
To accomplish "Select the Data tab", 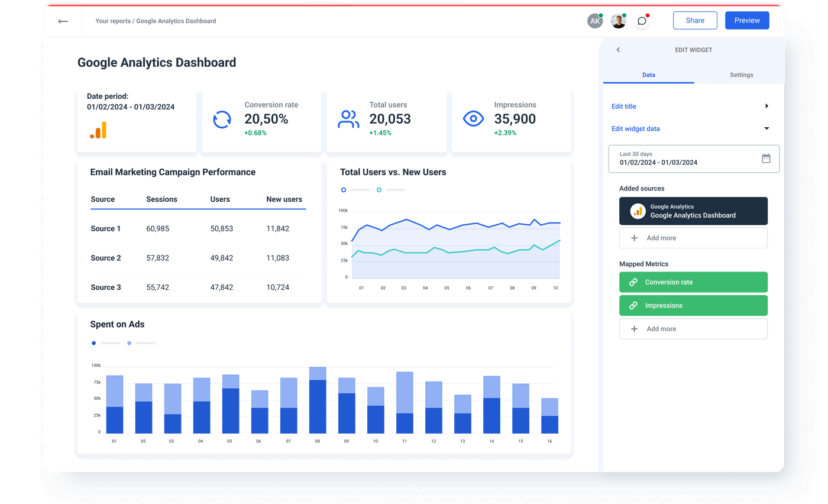I will point(649,75).
